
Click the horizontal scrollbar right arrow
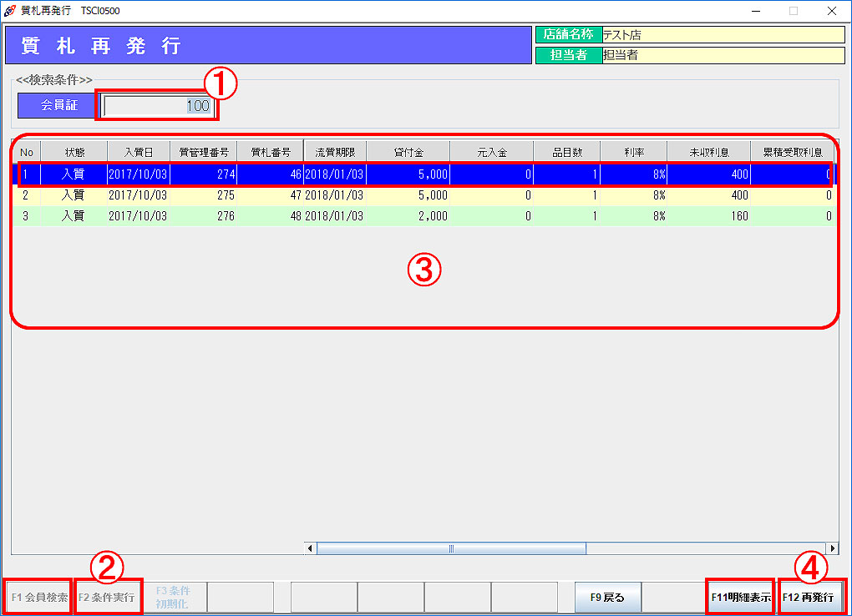tap(833, 548)
